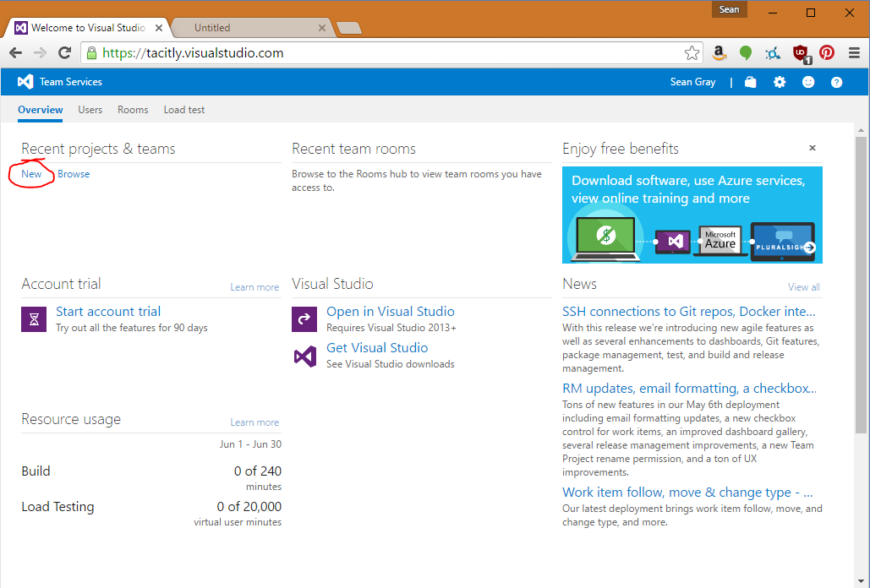This screenshot has width=870, height=588.
Task: Click the Pinterest extension icon
Action: tap(827, 53)
